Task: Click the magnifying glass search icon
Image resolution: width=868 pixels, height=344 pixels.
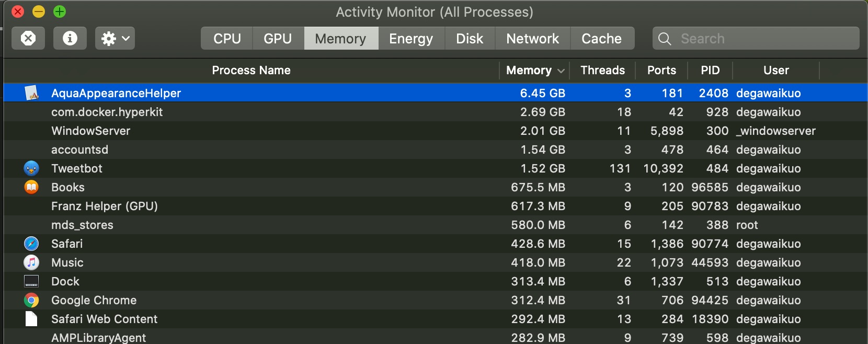Action: 665,39
